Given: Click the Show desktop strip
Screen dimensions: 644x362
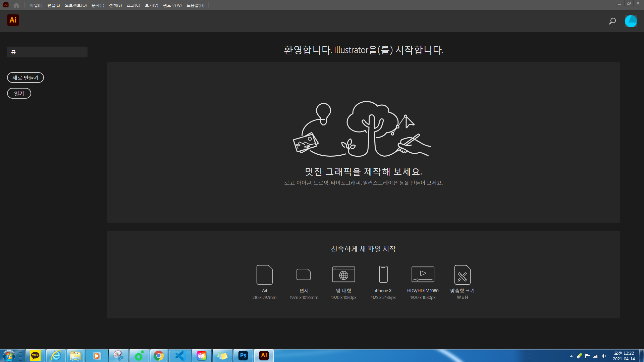Looking at the screenshot, I should [641, 356].
